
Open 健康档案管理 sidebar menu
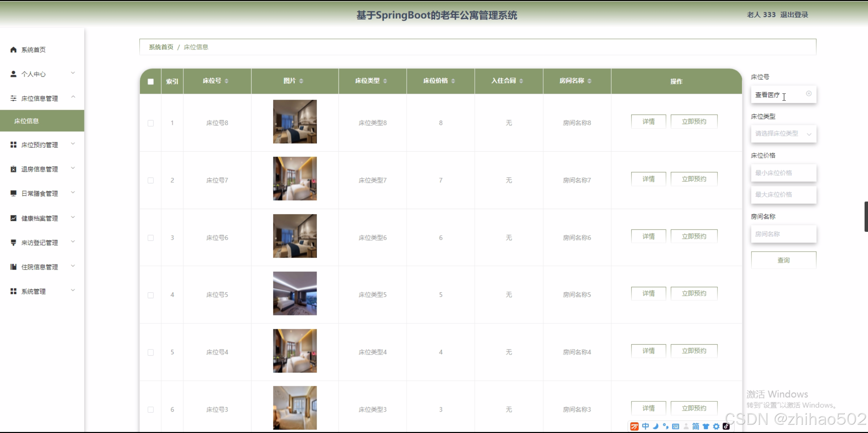pyautogui.click(x=42, y=218)
